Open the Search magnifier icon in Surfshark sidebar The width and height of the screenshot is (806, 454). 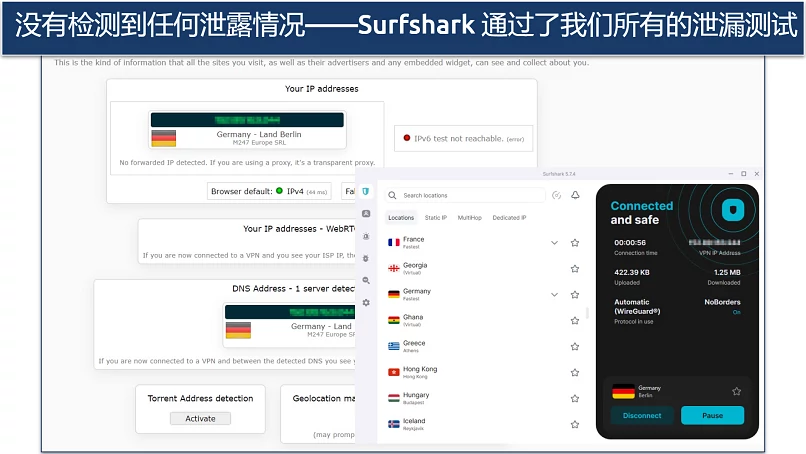point(366,280)
